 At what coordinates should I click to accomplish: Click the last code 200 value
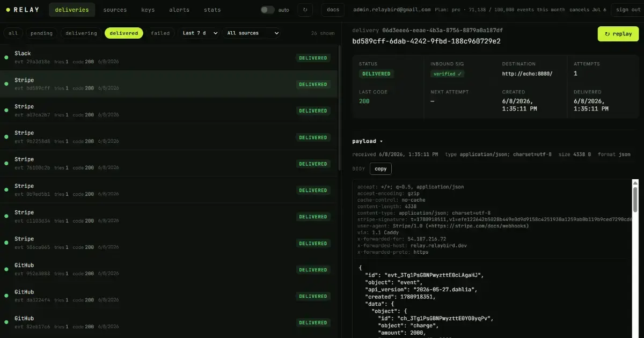[364, 101]
